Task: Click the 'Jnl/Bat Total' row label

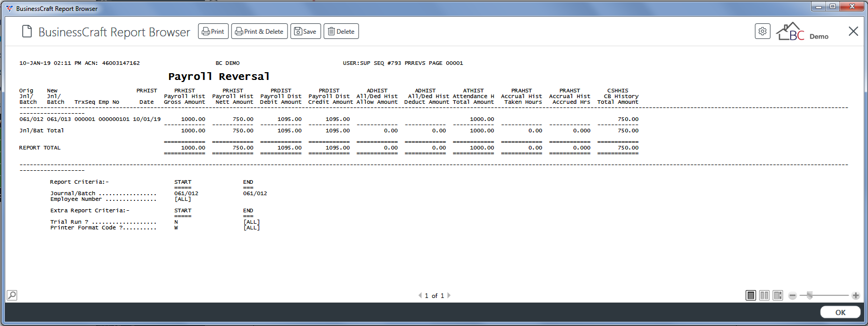Action: click(x=42, y=131)
